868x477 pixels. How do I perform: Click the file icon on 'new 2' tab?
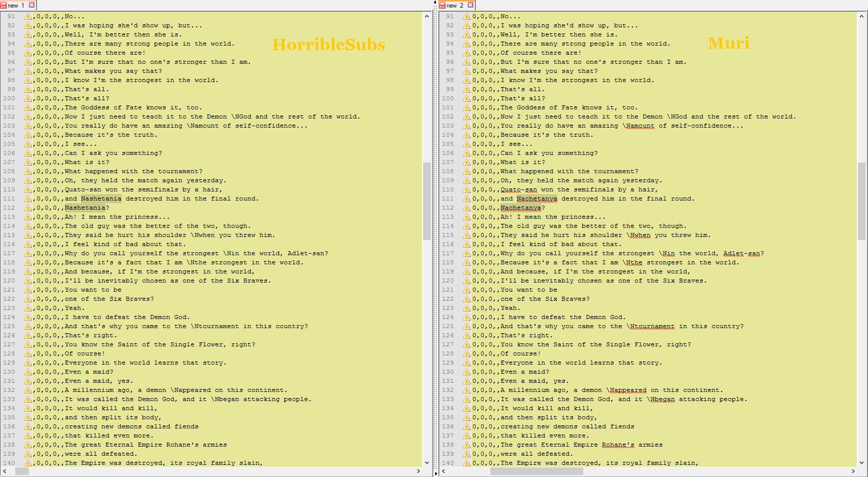(x=442, y=5)
